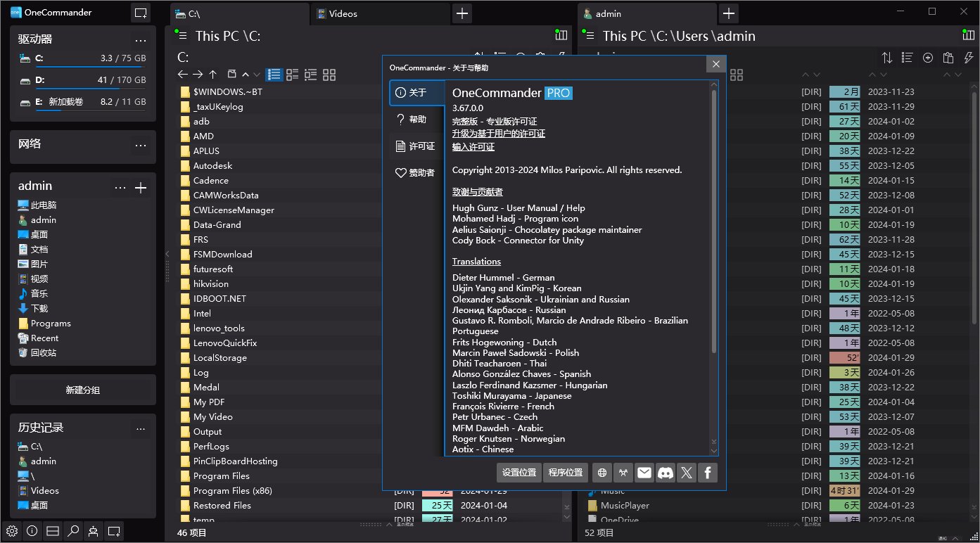Switch to the 关于 tab in dialog
The width and height of the screenshot is (980, 543).
pyautogui.click(x=417, y=92)
